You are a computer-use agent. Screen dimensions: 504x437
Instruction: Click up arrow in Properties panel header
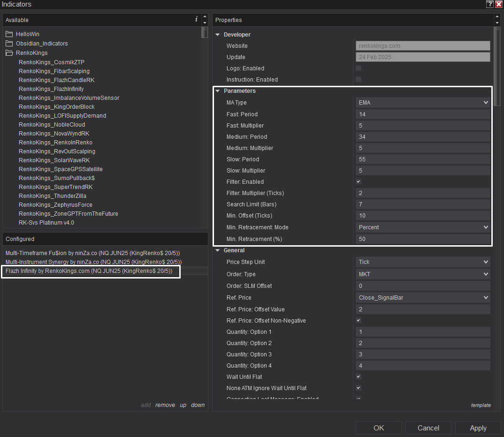497,16
